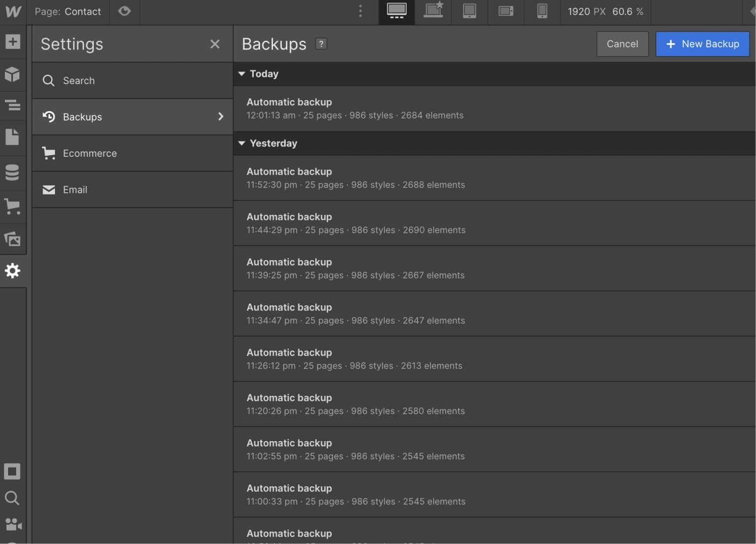Select the Settings gear icon
The height and width of the screenshot is (544, 756).
(x=13, y=271)
